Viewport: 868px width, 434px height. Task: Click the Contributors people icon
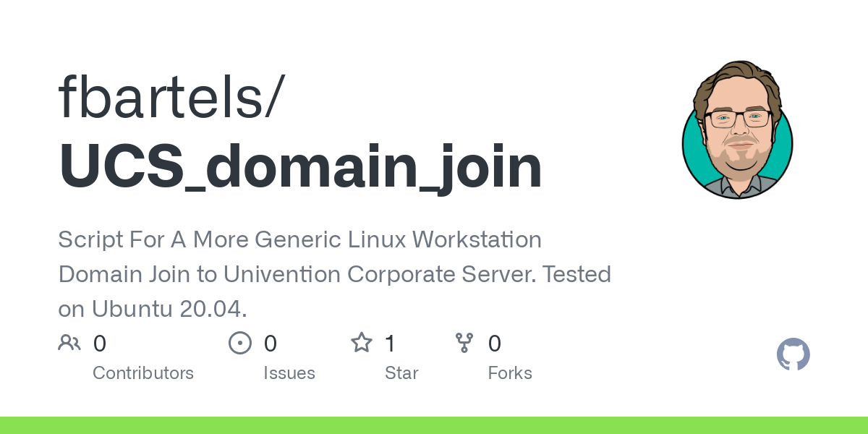(69, 343)
